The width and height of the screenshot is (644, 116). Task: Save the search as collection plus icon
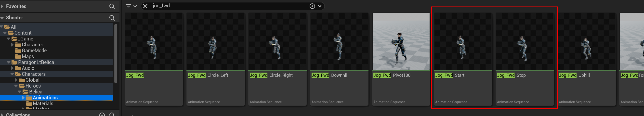312,6
